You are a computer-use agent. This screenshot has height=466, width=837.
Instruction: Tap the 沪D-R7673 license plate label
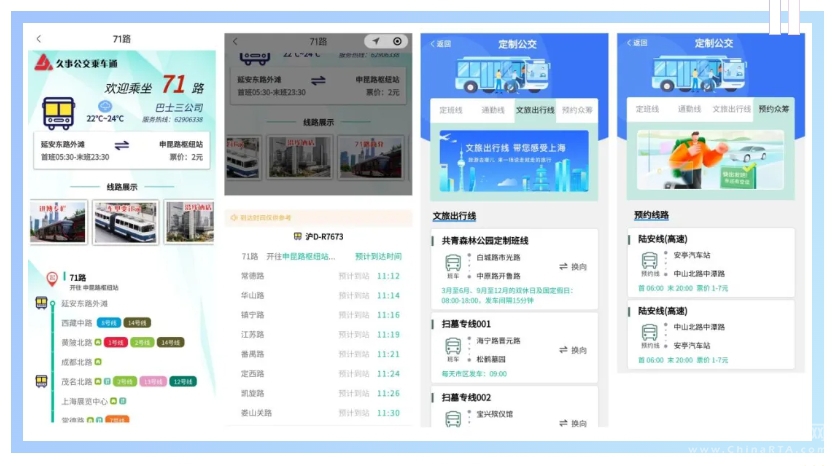pos(318,237)
